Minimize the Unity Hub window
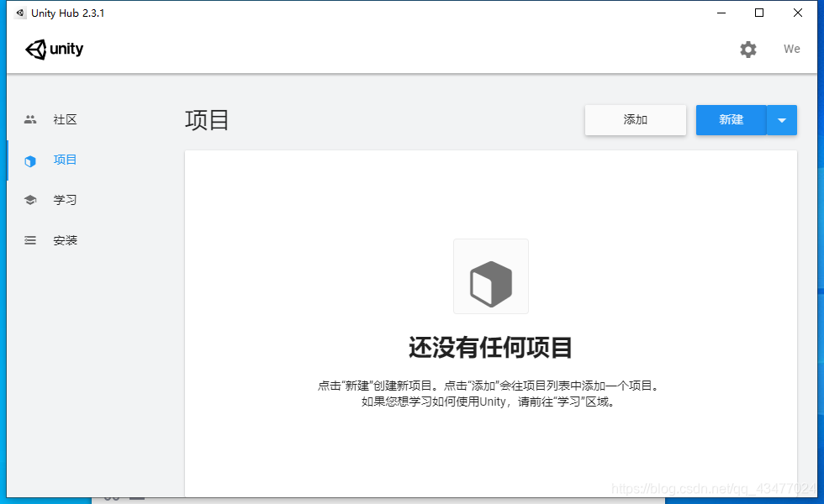824x504 pixels. [721, 13]
